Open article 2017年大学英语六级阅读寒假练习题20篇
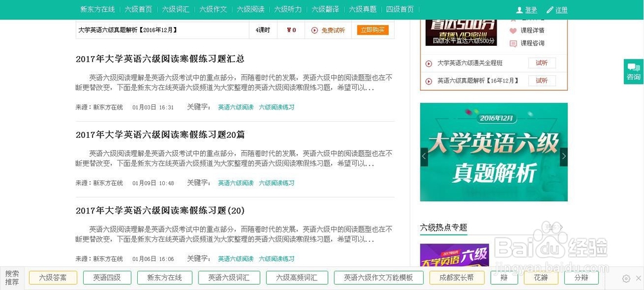Viewport: 644px width, 290px height. click(160, 135)
